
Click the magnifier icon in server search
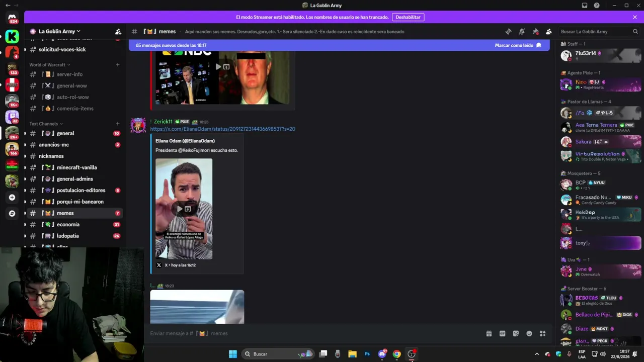point(635,31)
